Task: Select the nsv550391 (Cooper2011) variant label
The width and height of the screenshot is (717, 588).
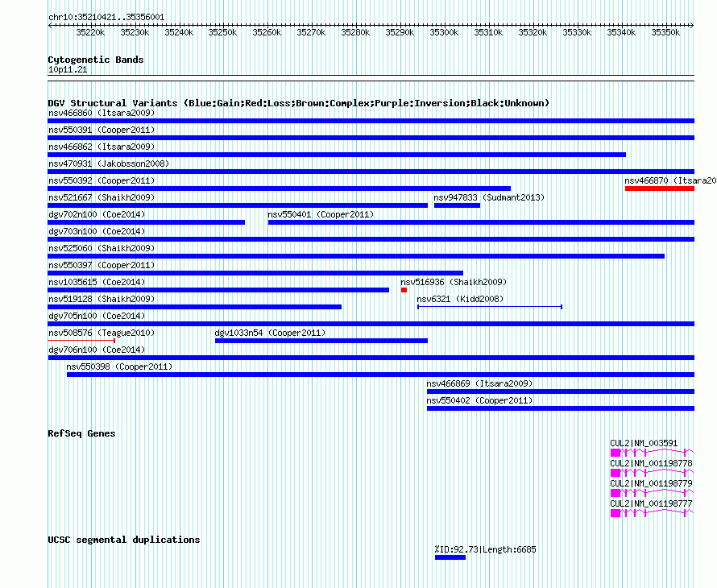Action: (x=102, y=130)
